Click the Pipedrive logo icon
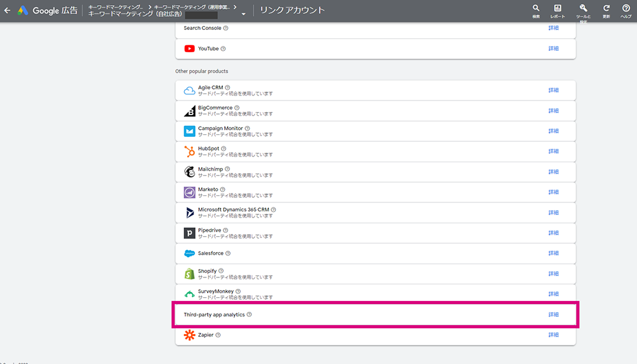Image resolution: width=637 pixels, height=364 pixels. (x=189, y=233)
